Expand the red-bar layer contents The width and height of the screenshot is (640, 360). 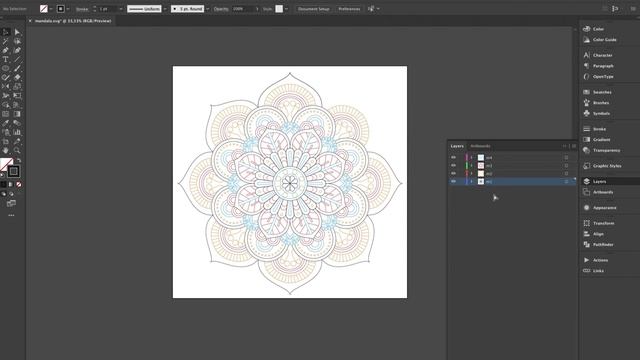coord(471,173)
